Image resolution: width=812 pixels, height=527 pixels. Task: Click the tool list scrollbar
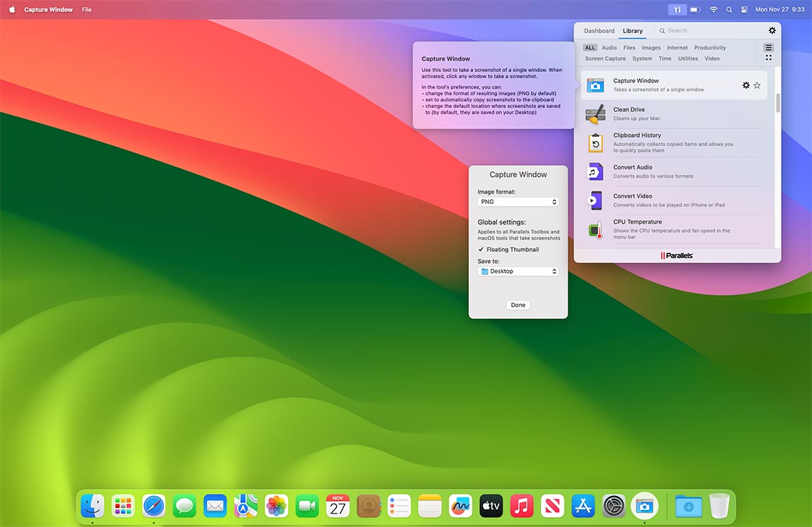click(778, 103)
